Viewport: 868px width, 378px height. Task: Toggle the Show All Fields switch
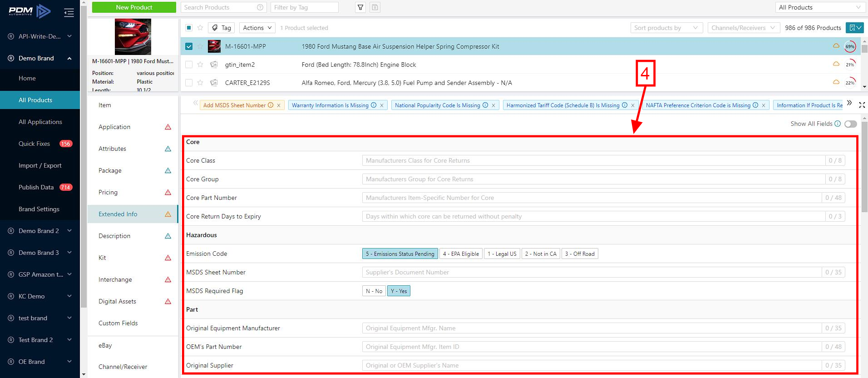(x=851, y=124)
